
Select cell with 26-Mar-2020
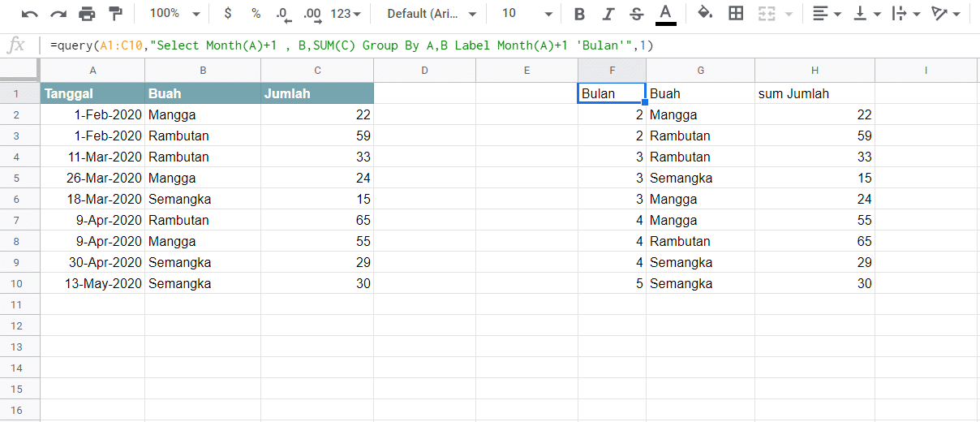tap(92, 178)
